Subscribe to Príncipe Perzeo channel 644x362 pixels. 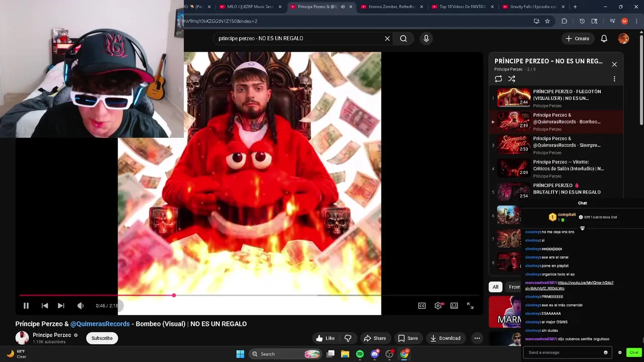coord(102,338)
